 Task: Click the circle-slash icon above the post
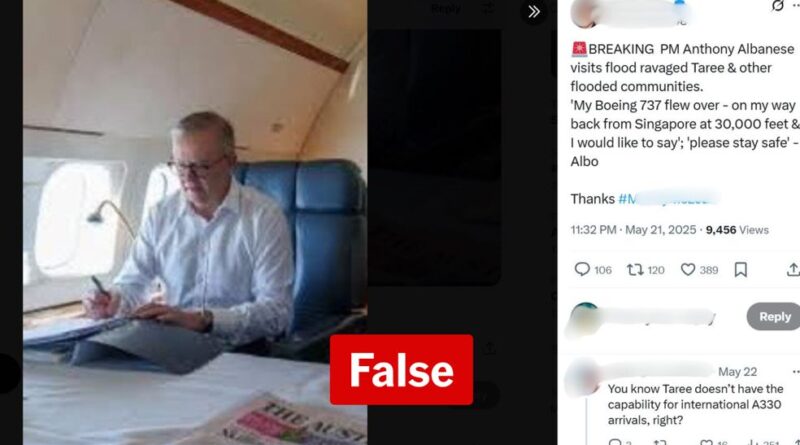777,6
